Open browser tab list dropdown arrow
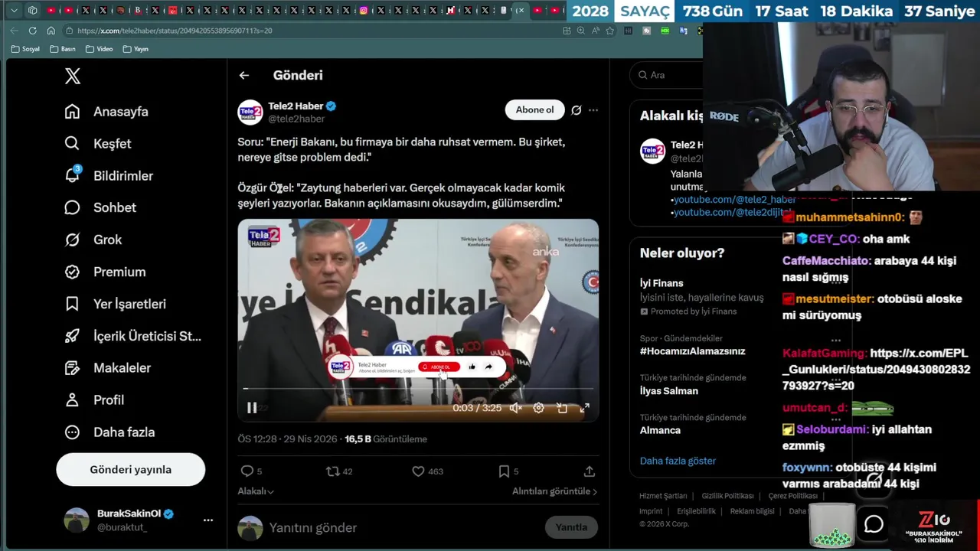The image size is (980, 551). (14, 10)
